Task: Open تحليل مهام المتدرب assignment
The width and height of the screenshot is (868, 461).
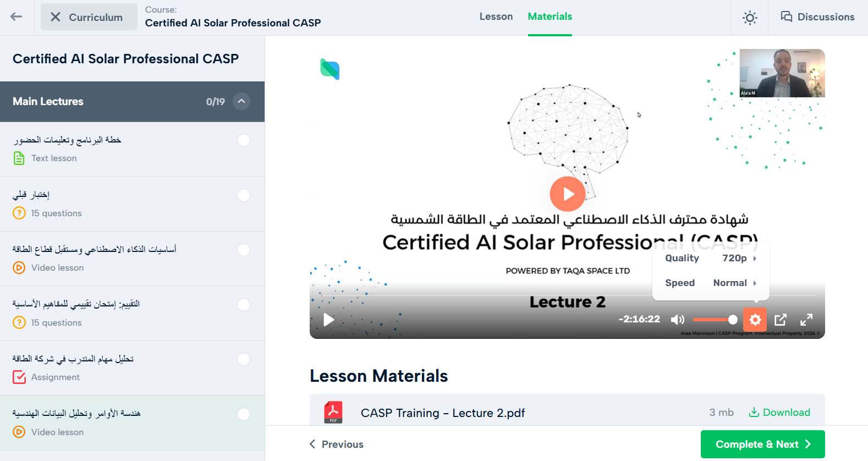Action: [x=132, y=368]
